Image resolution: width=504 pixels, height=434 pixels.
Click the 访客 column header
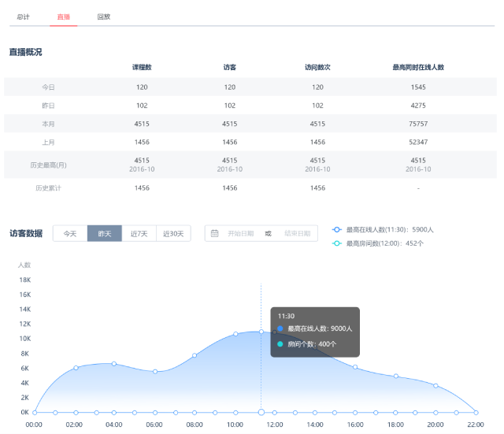tap(230, 67)
